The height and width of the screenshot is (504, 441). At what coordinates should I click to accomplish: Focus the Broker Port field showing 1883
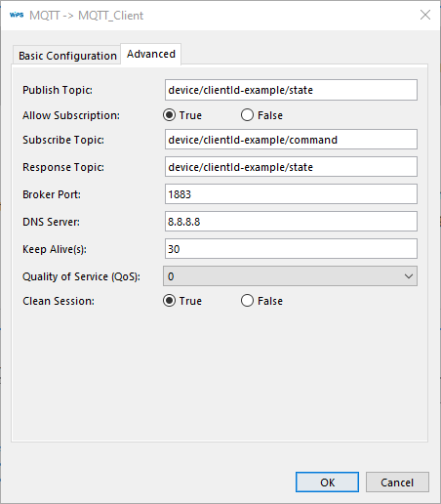pos(291,194)
